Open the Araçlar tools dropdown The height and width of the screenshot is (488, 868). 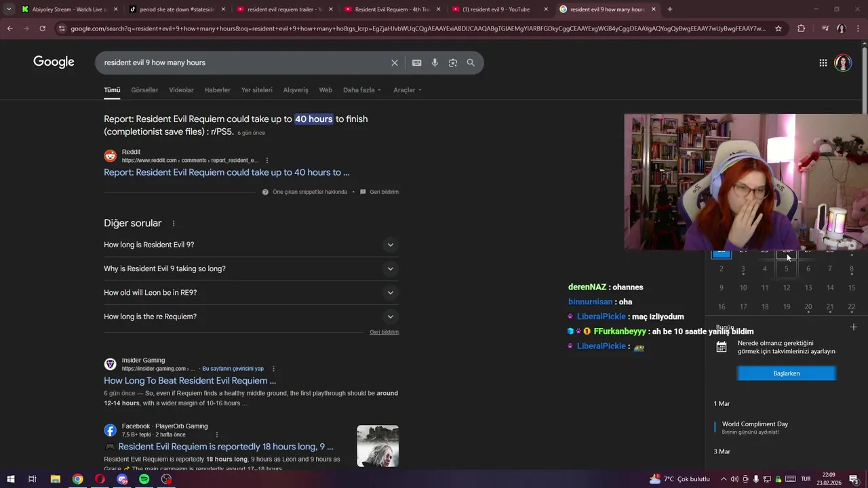tap(408, 90)
